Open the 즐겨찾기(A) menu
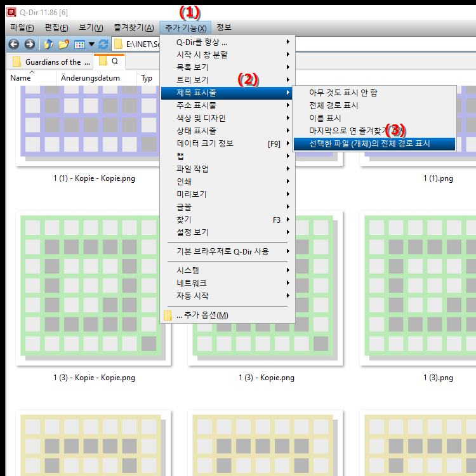Viewport: 476px width, 476px height. [x=134, y=28]
